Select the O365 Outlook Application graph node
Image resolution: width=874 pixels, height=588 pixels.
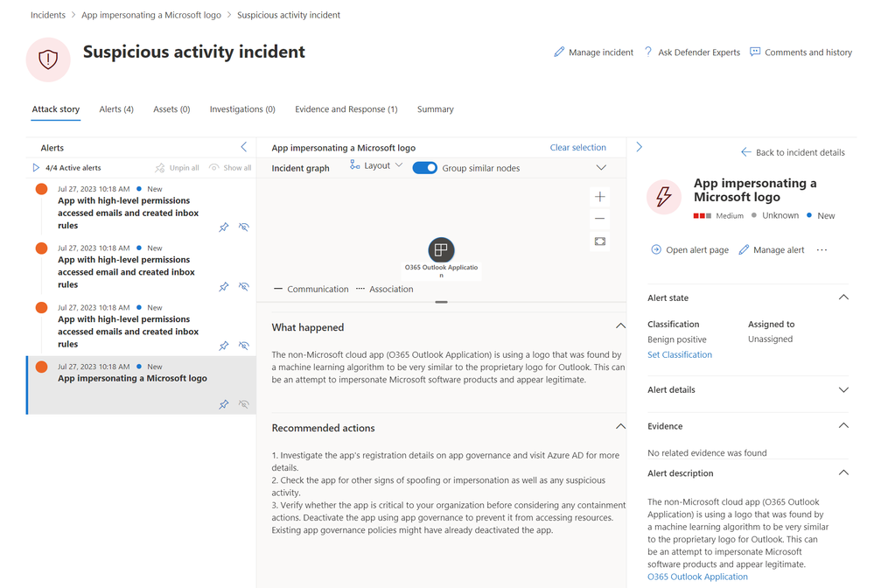pos(441,249)
